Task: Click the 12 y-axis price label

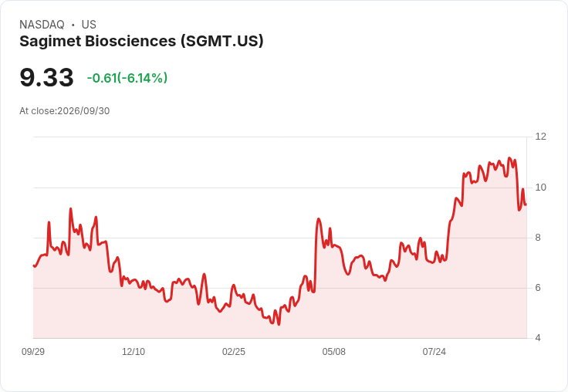Action: (541, 137)
